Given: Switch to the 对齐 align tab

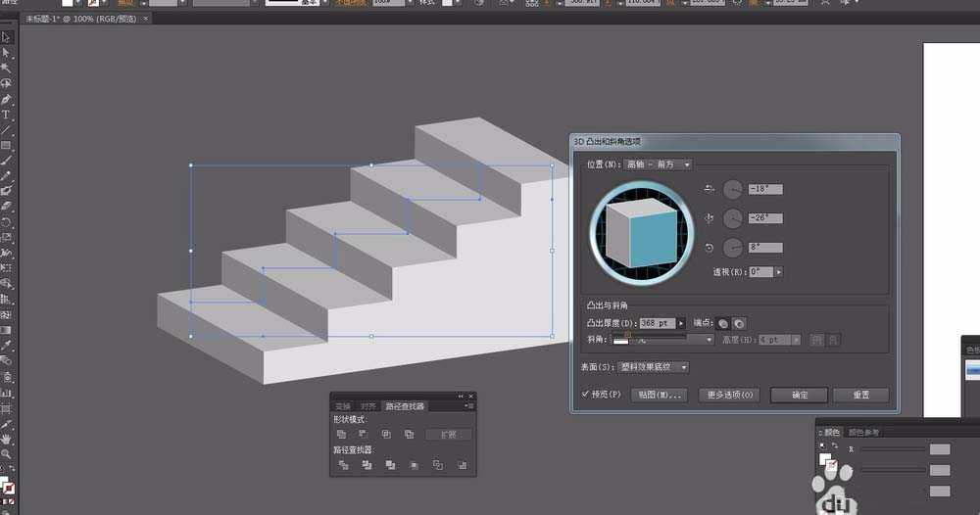Looking at the screenshot, I should 367,405.
